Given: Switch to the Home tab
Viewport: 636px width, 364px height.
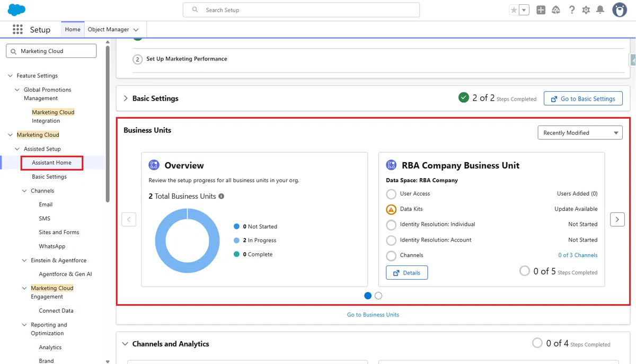Looking at the screenshot, I should tap(73, 30).
